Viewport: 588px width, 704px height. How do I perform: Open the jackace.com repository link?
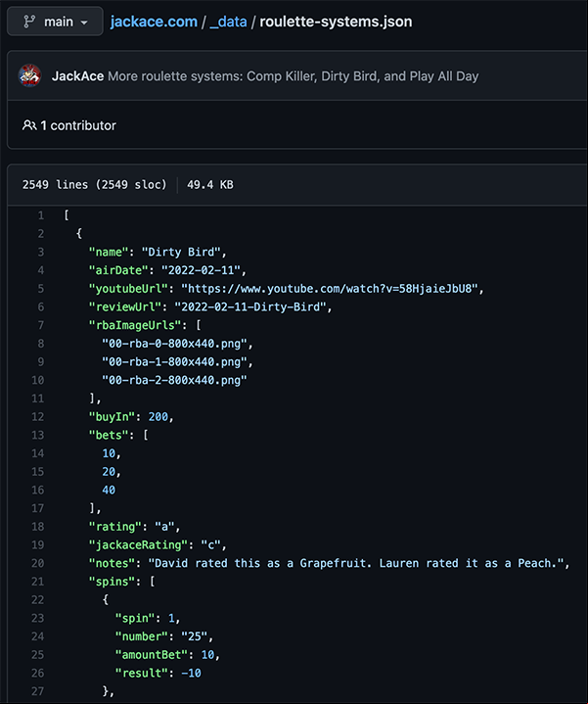tap(154, 22)
